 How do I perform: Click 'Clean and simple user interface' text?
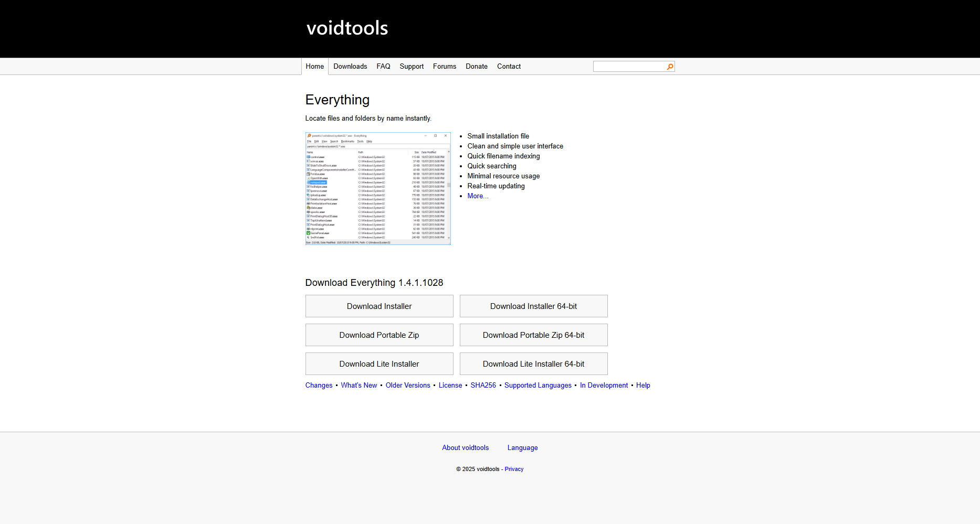(x=515, y=146)
